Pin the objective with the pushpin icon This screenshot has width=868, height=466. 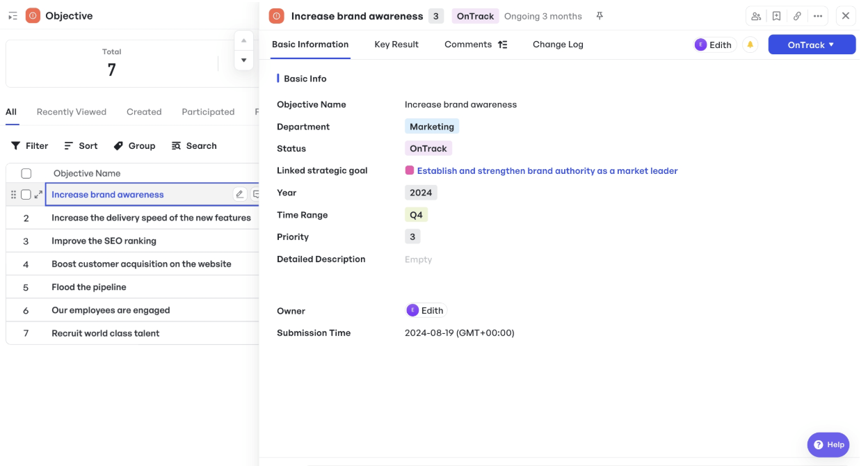(x=600, y=16)
